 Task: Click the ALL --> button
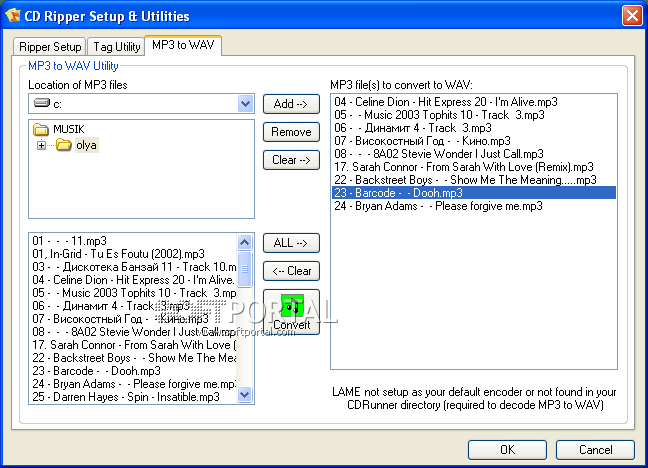pyautogui.click(x=291, y=243)
